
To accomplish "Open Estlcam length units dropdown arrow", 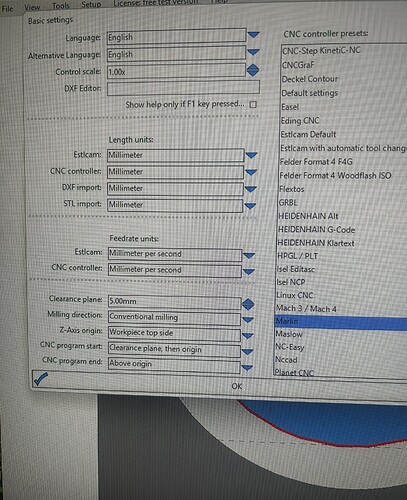I will pyautogui.click(x=251, y=155).
